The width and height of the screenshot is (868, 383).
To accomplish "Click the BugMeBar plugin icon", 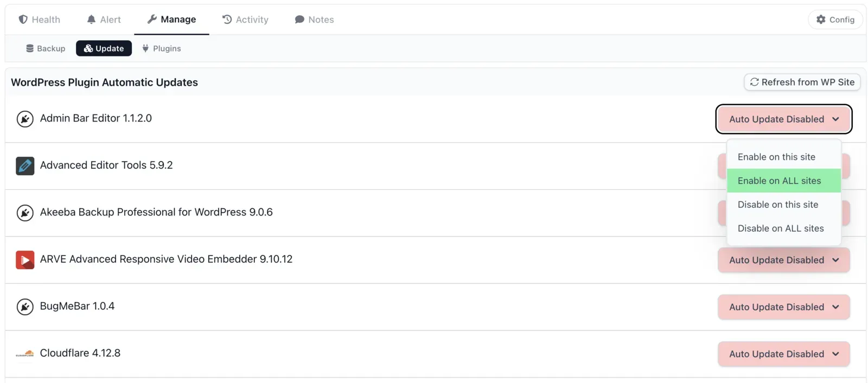I will coord(25,307).
